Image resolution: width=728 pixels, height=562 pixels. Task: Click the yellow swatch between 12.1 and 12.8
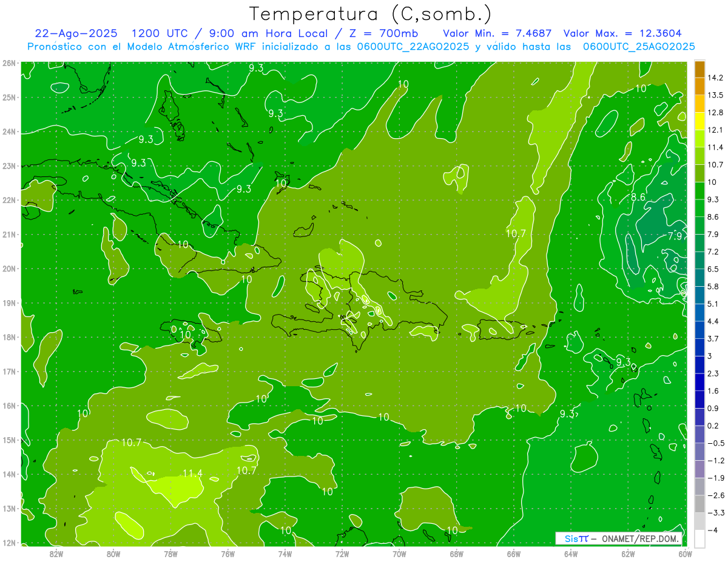pos(699,121)
